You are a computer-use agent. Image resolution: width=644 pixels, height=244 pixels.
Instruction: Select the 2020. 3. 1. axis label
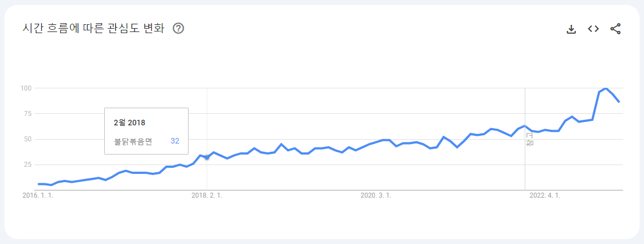[376, 196]
